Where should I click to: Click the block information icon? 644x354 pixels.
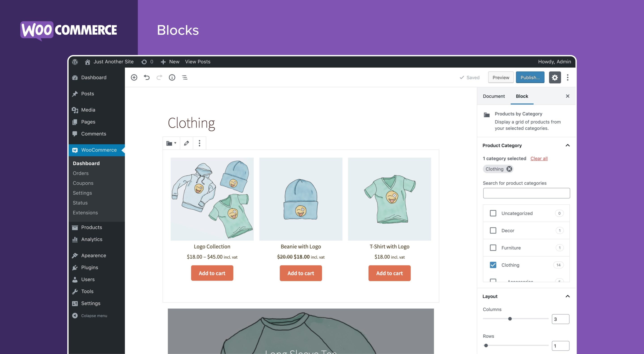click(172, 77)
